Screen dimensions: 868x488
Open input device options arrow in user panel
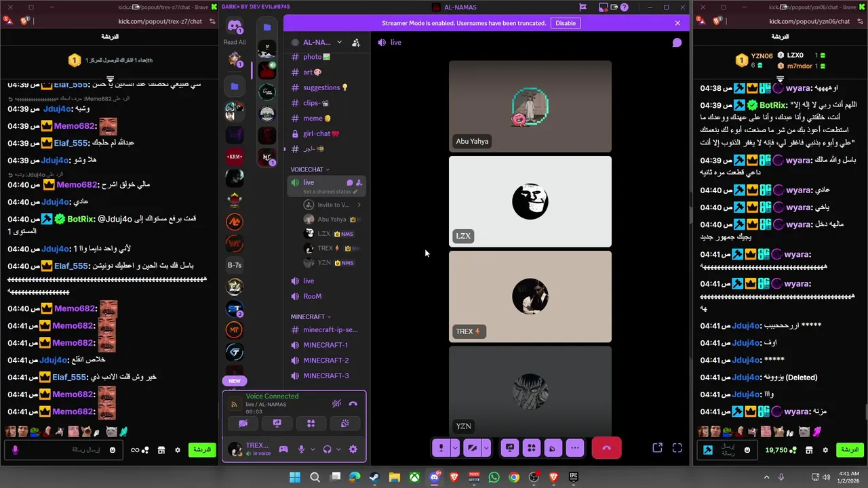313,449
